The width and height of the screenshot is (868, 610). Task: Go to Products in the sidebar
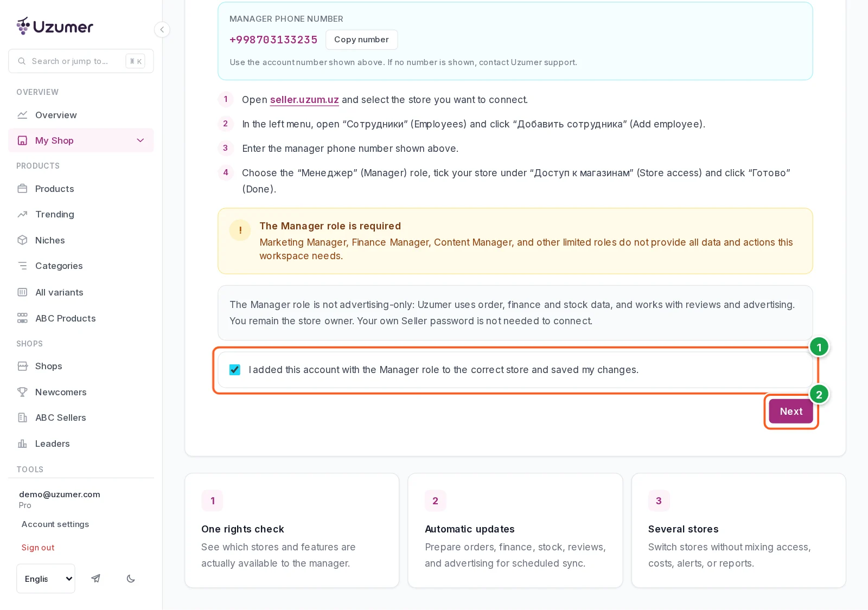coord(81,189)
